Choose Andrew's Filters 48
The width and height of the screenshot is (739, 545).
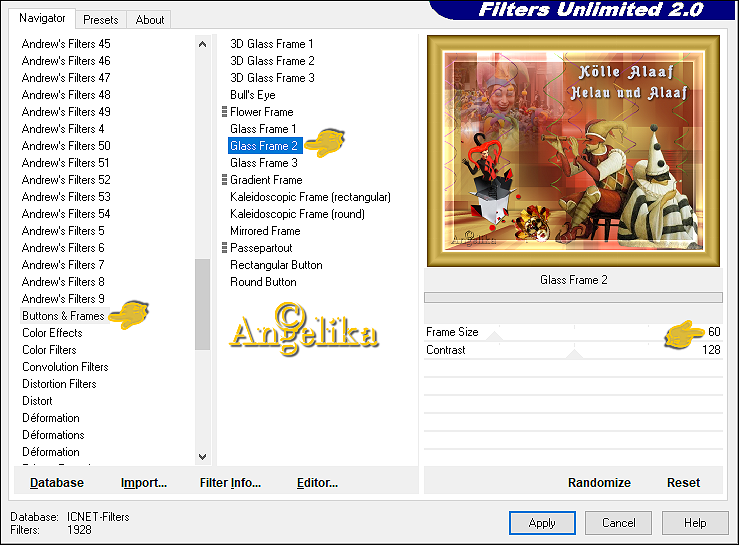pyautogui.click(x=66, y=95)
